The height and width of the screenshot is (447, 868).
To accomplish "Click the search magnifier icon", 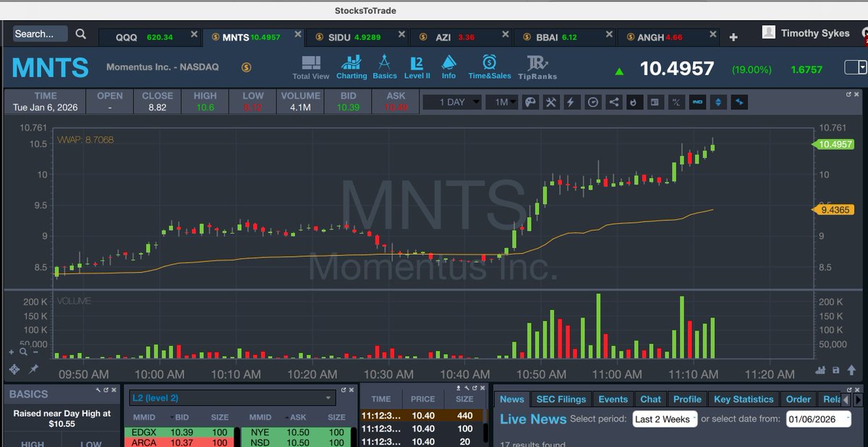I will (81, 34).
